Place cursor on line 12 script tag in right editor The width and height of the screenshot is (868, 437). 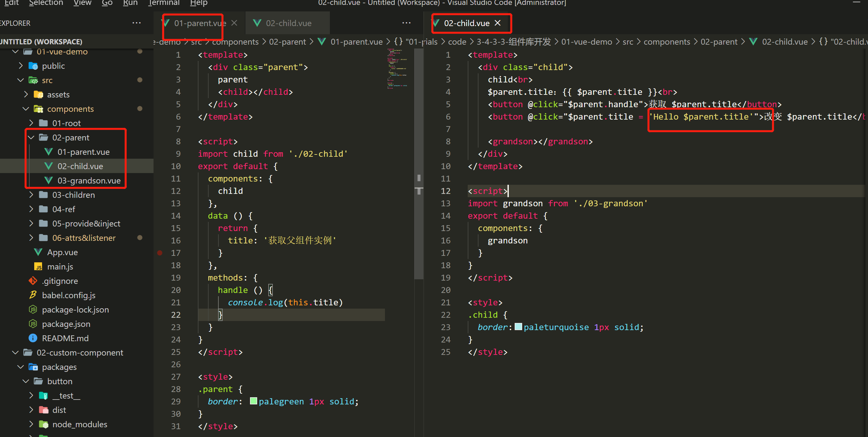coord(487,191)
